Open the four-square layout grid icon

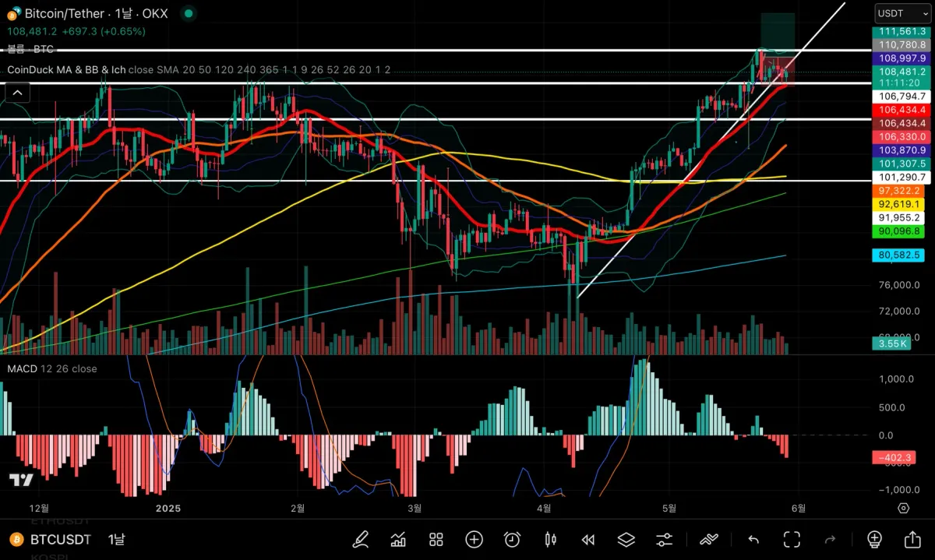tap(436, 539)
